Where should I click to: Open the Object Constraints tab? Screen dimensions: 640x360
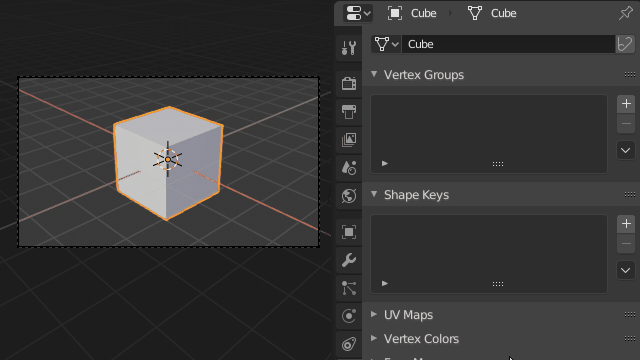pyautogui.click(x=349, y=344)
